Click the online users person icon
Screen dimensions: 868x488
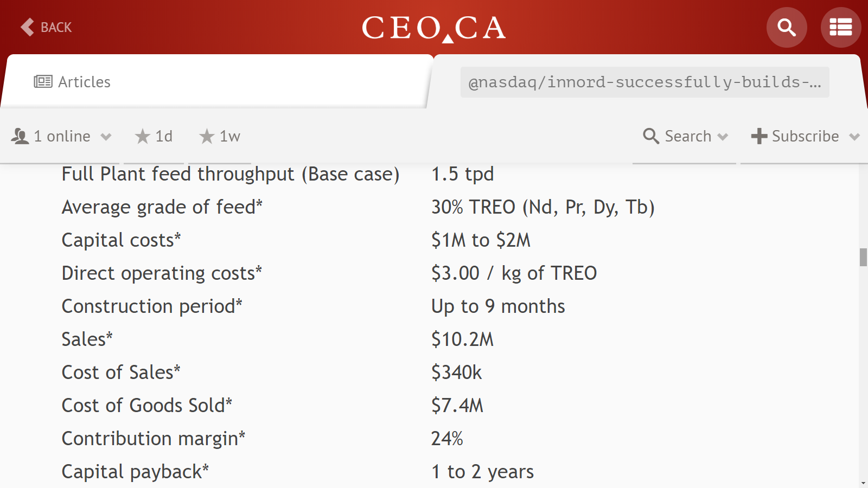click(x=20, y=136)
